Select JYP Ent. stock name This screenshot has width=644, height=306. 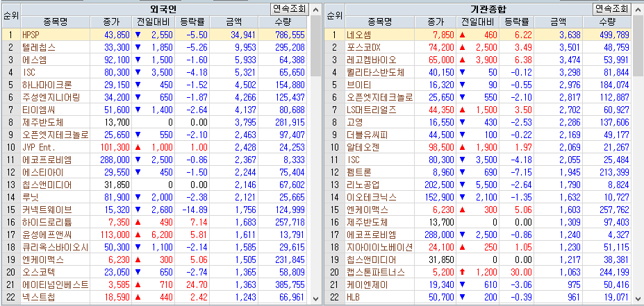coord(39,147)
